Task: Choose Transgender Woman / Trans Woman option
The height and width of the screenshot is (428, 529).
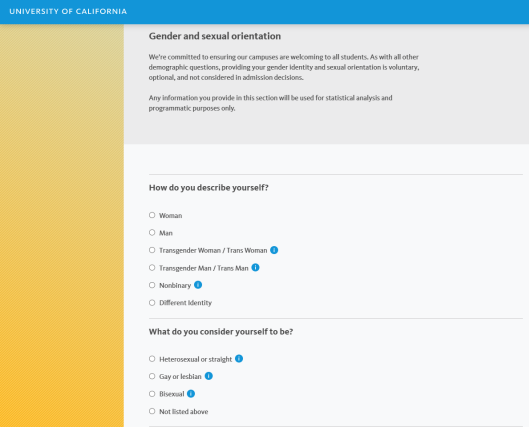Action: 152,250
